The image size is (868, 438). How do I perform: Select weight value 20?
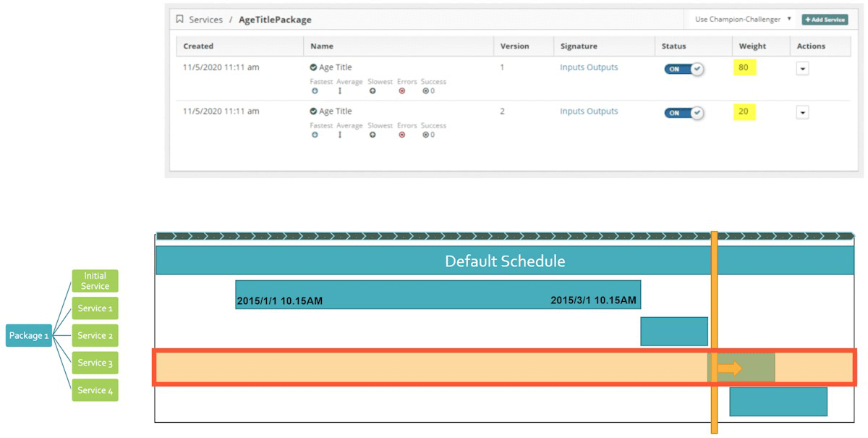click(x=744, y=111)
